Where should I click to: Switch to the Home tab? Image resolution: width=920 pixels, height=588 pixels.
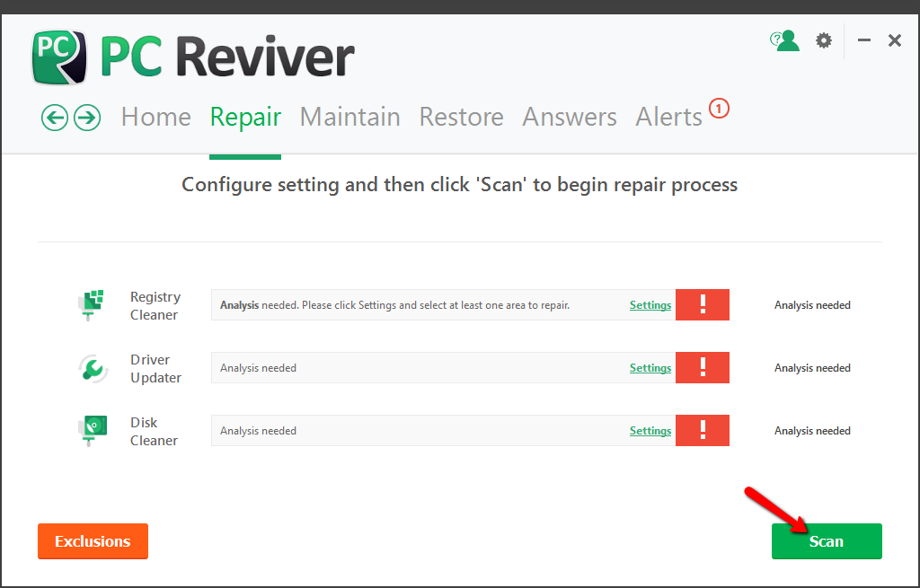[156, 117]
